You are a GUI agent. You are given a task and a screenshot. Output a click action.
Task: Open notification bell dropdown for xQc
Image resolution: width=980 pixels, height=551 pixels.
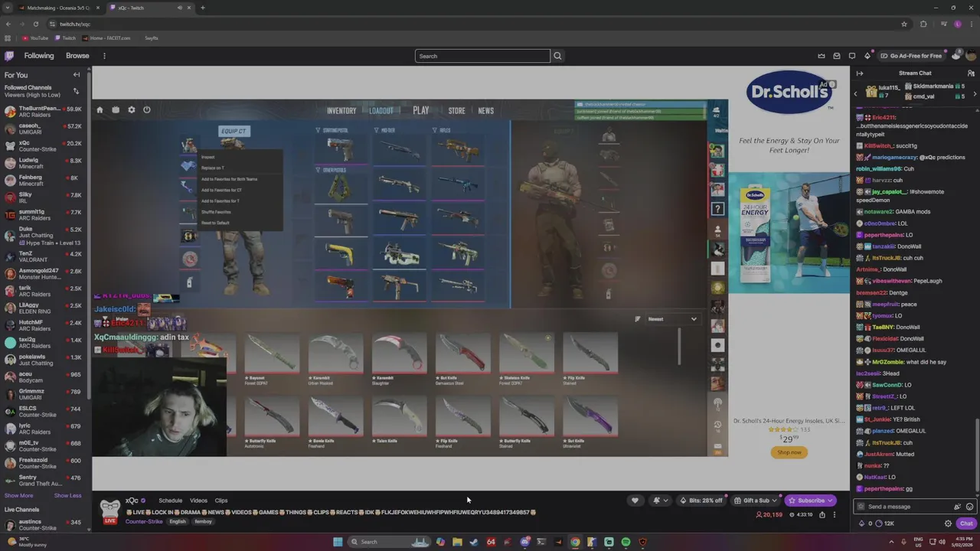tap(659, 500)
